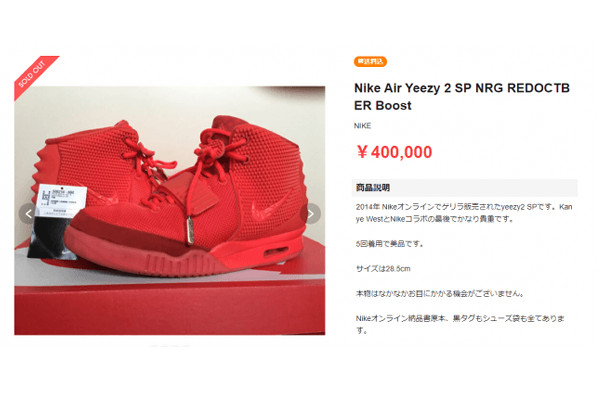The image size is (600, 400).
Task: Click the サイズは28.5cm size line
Action: click(x=383, y=268)
